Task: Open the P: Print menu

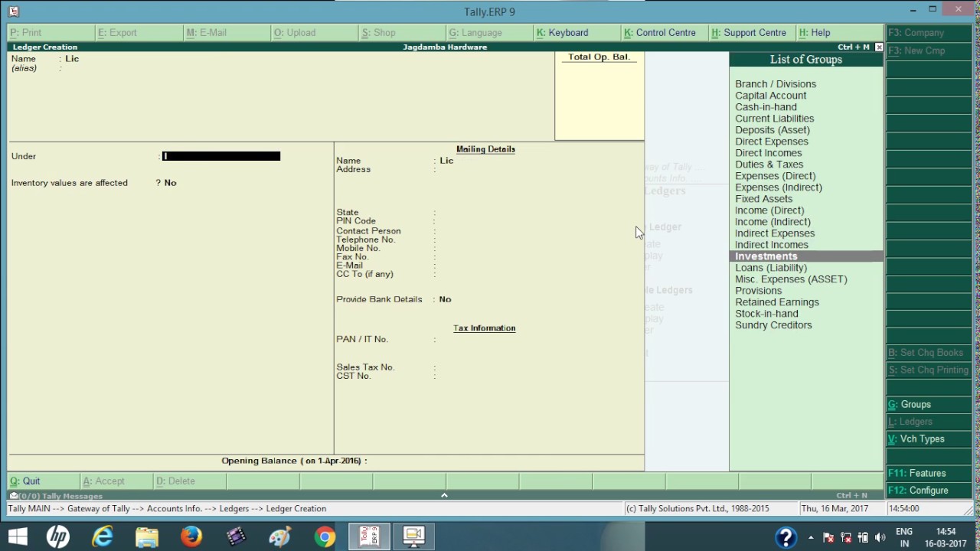Action: click(x=51, y=33)
